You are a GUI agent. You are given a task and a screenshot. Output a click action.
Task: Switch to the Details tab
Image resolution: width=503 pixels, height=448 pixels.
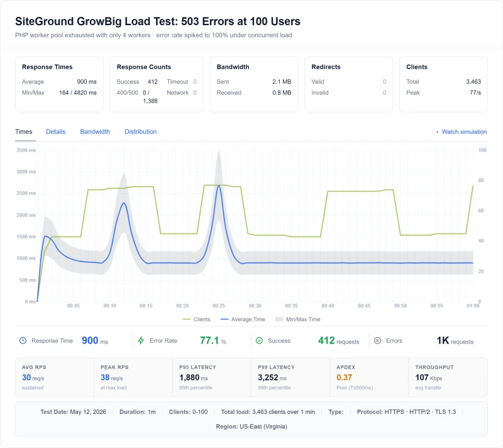[56, 132]
